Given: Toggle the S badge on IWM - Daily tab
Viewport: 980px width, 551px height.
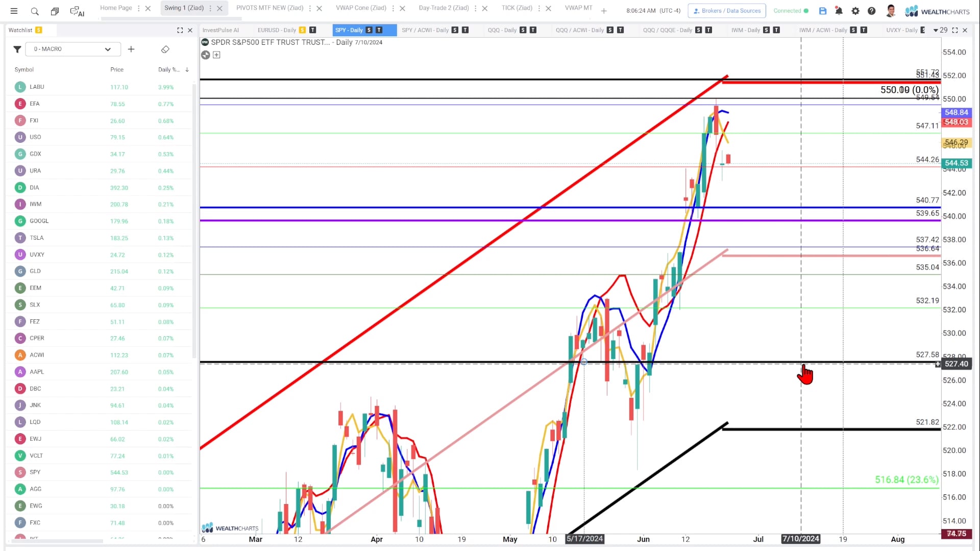Looking at the screenshot, I should 766,30.
